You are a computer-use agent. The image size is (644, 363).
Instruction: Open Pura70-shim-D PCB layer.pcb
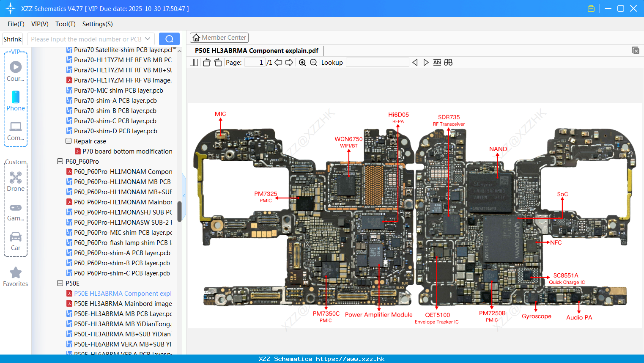pos(112,131)
